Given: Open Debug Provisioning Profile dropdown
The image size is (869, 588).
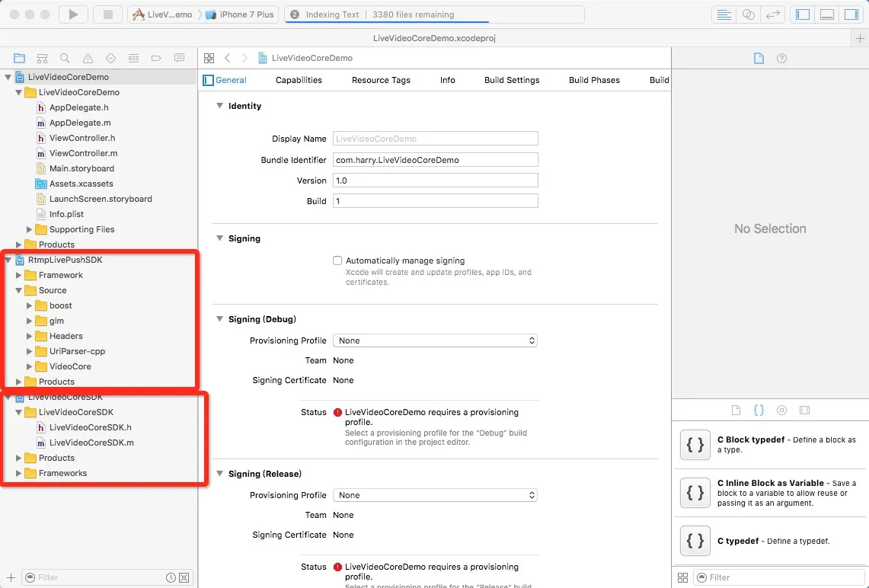Looking at the screenshot, I should click(435, 340).
